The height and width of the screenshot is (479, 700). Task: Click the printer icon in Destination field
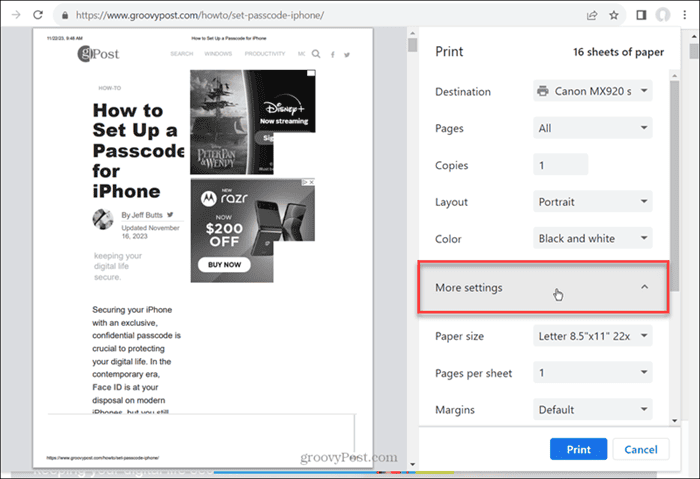(543, 91)
